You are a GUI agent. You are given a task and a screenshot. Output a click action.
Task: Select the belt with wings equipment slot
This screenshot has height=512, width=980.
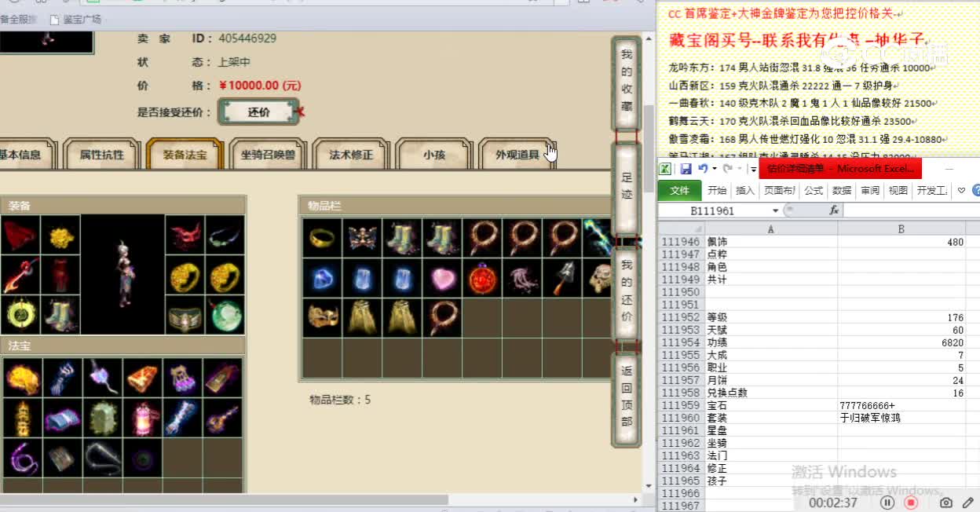click(x=185, y=315)
